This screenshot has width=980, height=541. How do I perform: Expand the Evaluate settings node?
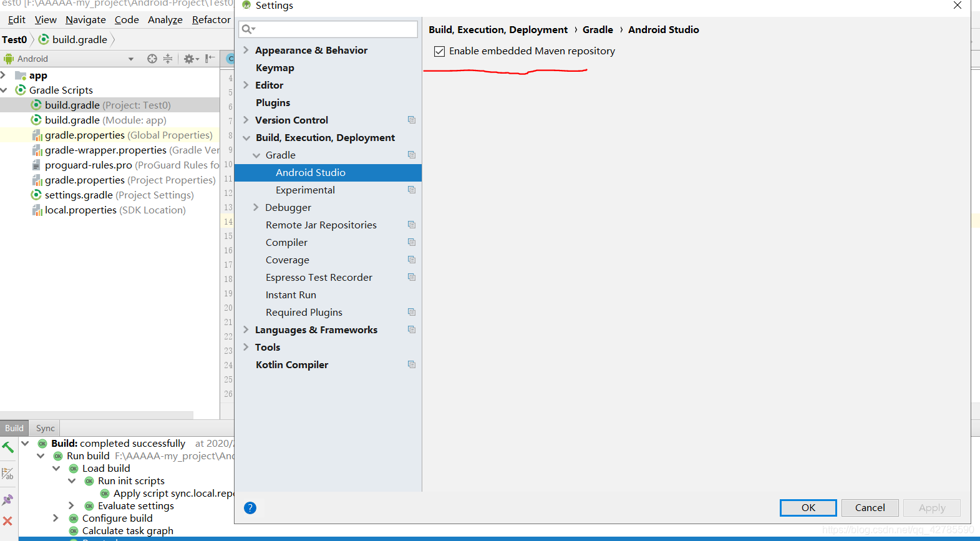click(72, 505)
